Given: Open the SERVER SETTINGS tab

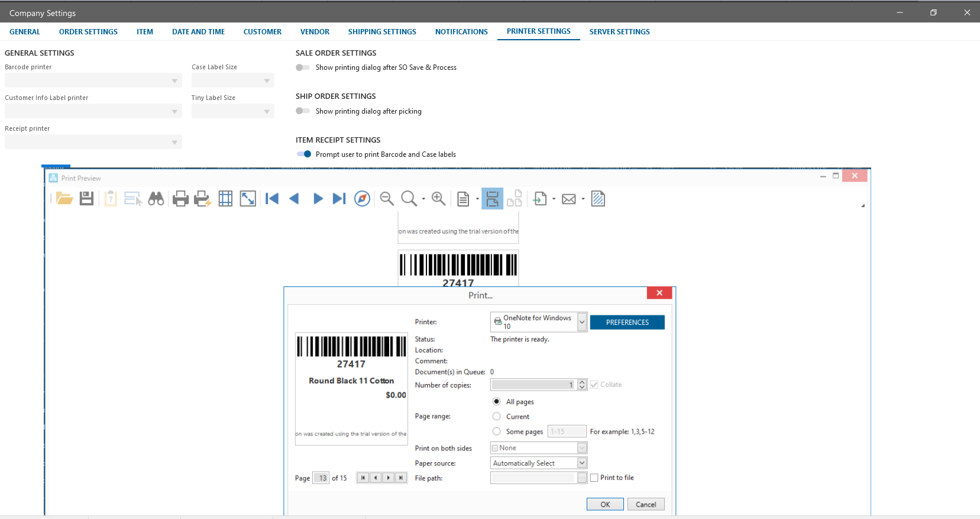Looking at the screenshot, I should coord(619,32).
